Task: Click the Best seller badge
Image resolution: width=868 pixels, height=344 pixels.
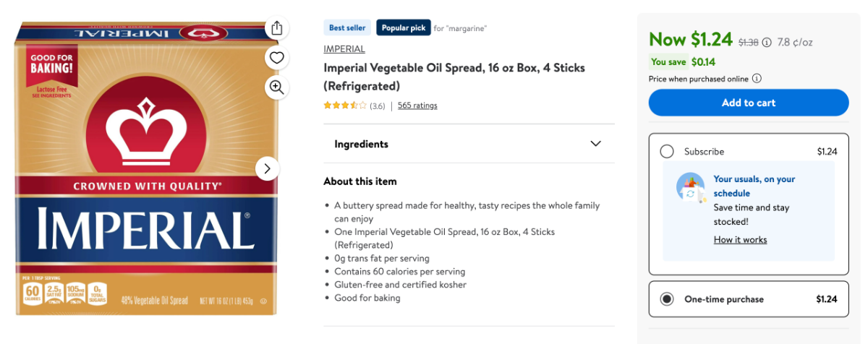Action: 347,28
